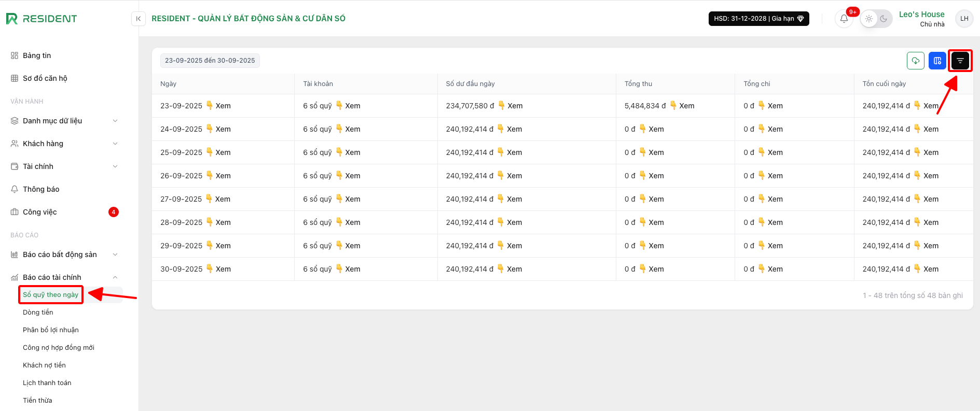Image resolution: width=980 pixels, height=411 pixels.
Task: Open the filter icon button
Action: [960, 61]
